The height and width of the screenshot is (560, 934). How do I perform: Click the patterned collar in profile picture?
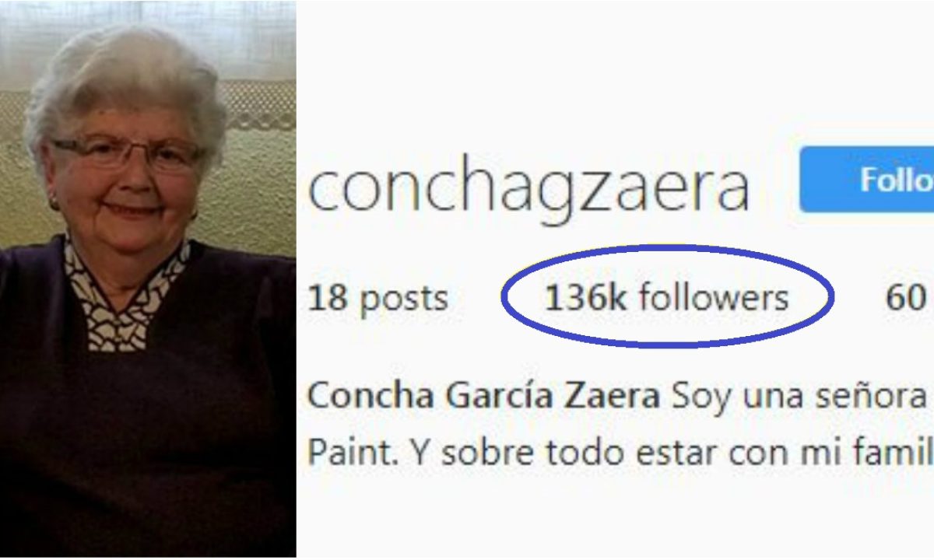point(125,296)
